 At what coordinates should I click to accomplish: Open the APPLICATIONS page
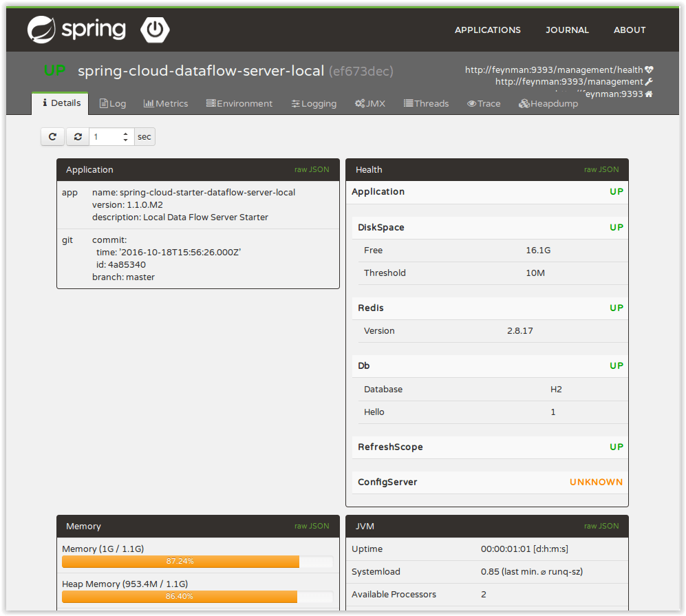487,30
